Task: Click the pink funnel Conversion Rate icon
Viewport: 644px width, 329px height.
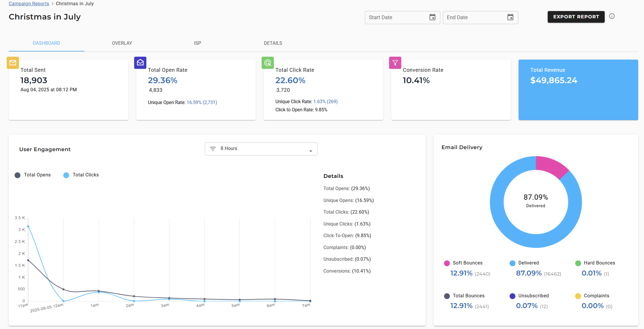Action: pos(395,63)
